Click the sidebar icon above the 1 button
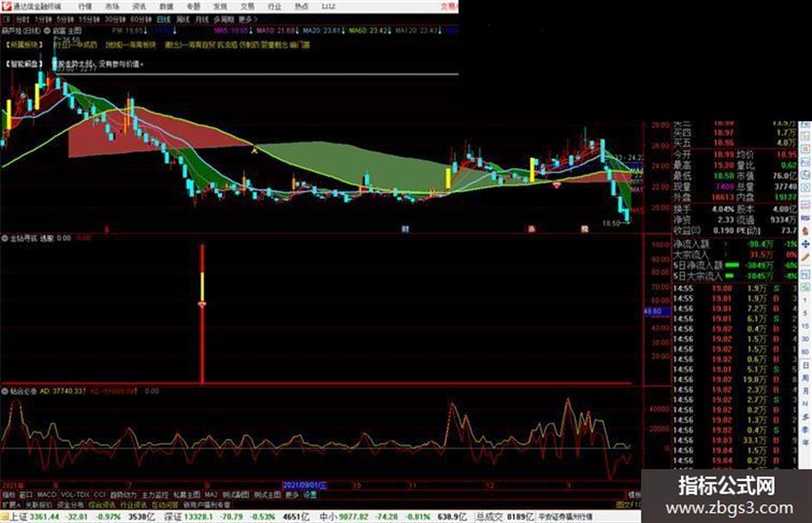The width and height of the screenshot is (812, 523). click(x=805, y=288)
